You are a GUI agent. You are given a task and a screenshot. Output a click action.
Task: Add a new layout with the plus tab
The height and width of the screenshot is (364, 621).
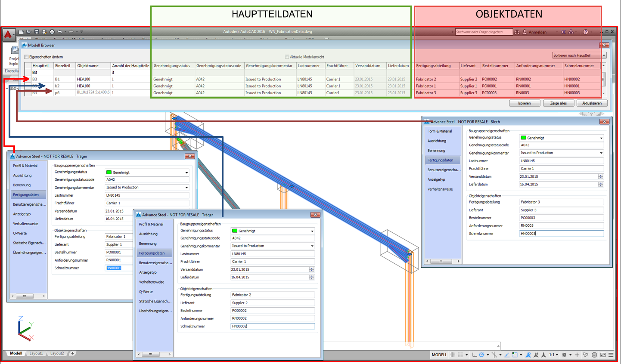pos(73,353)
